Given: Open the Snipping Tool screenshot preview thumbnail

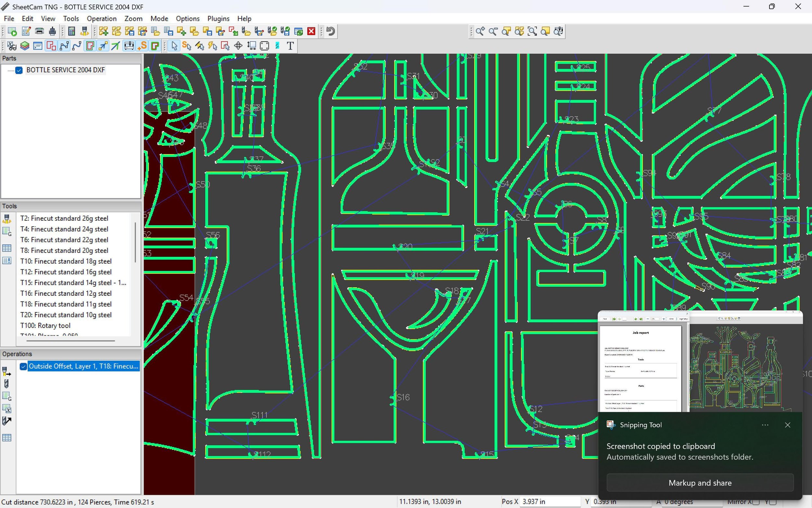Looking at the screenshot, I should pyautogui.click(x=700, y=361).
